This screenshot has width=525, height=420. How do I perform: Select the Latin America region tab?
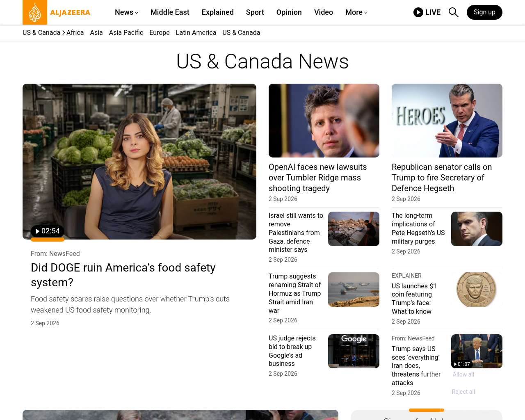(196, 32)
